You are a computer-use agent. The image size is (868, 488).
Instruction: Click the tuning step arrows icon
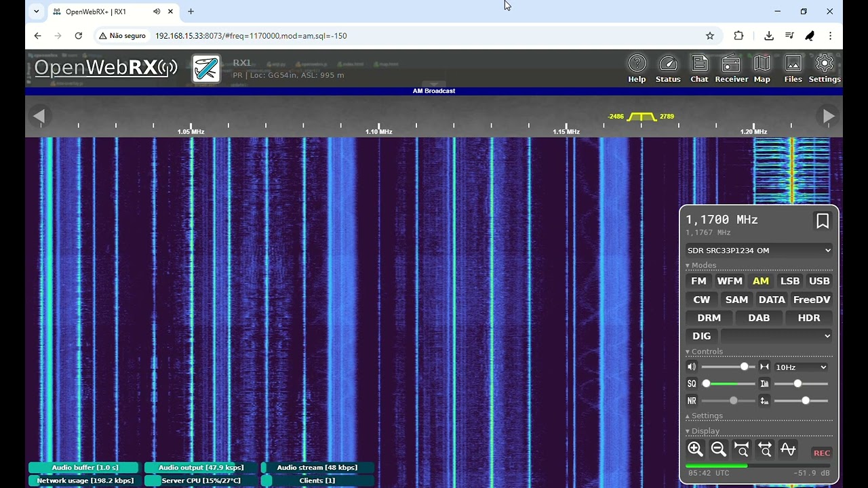coord(764,367)
